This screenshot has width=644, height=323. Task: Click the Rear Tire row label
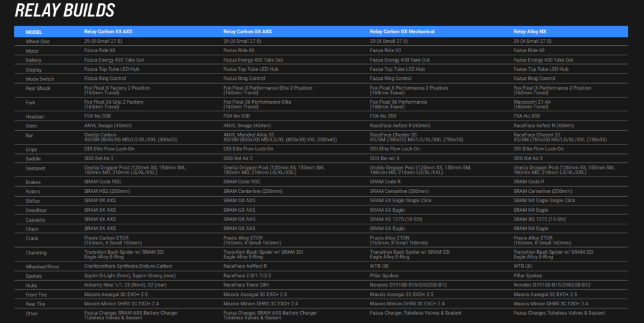point(35,304)
